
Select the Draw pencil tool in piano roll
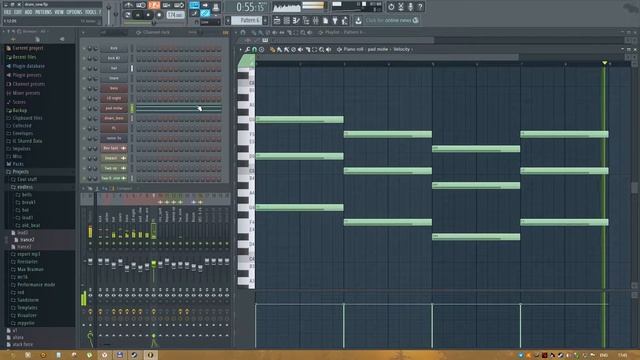pos(272,49)
